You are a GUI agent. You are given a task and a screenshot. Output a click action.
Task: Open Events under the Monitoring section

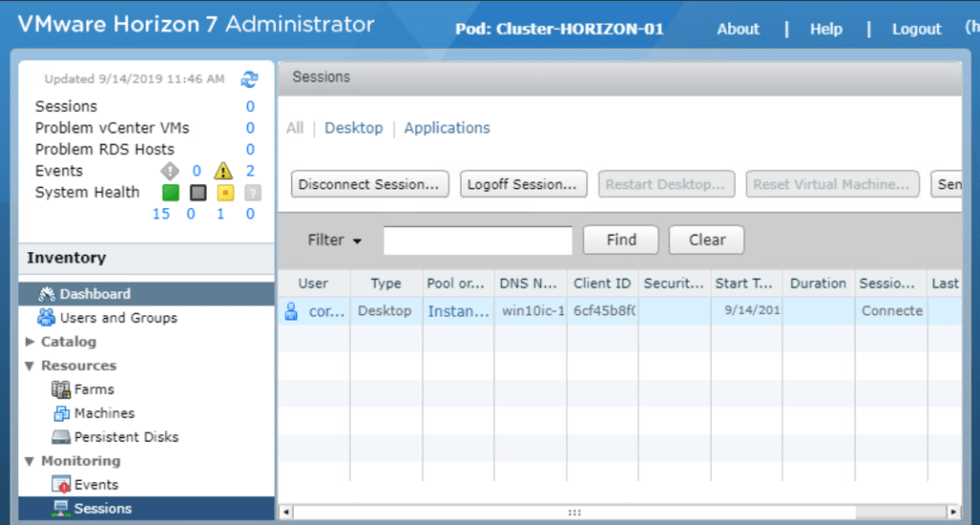click(96, 486)
